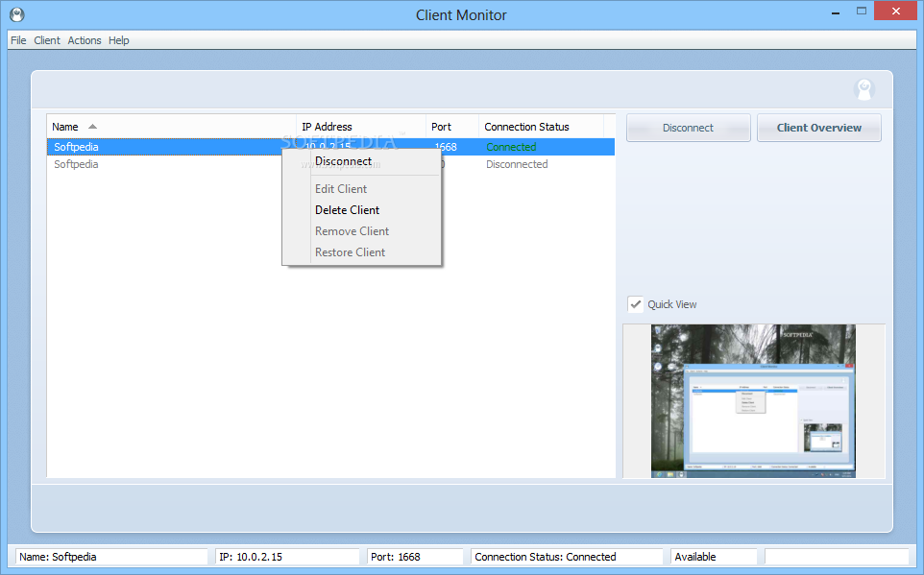Select the connected Softpedia client row
The image size is (924, 575).
tap(330, 147)
